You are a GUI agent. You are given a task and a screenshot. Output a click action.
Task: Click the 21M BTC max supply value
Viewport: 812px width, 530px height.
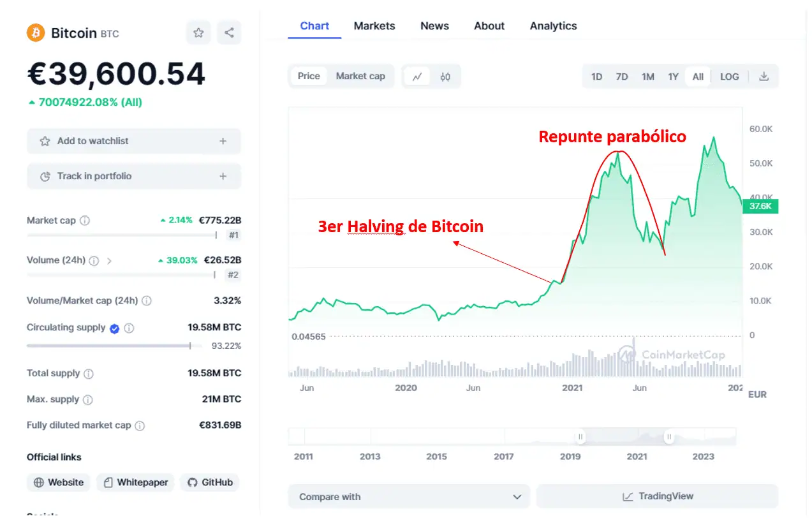(221, 399)
